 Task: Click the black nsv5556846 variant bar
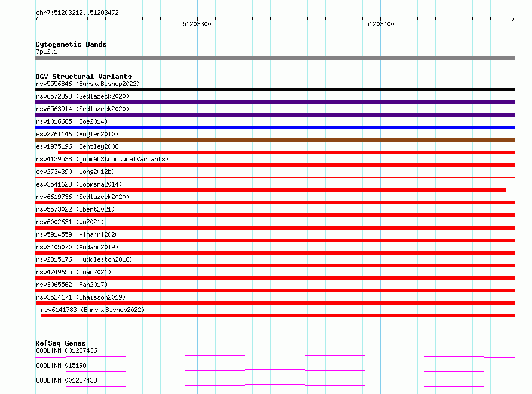pos(275,90)
